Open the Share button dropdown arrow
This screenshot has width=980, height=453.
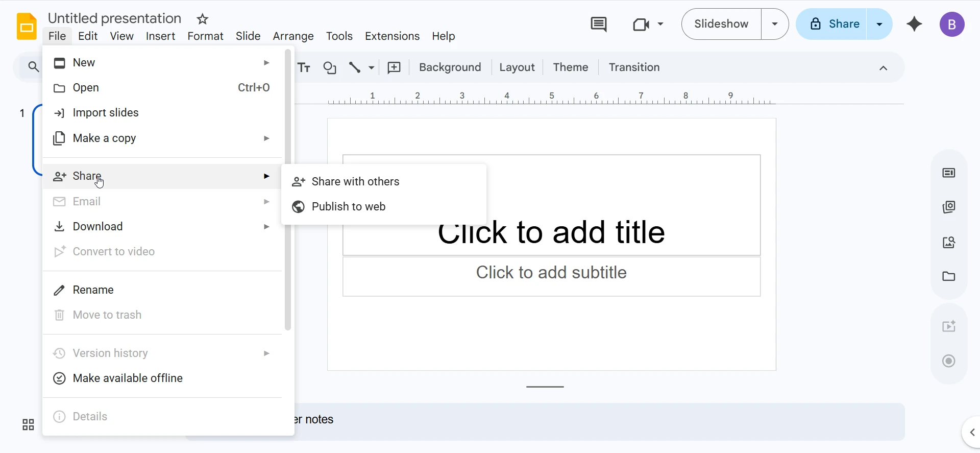[x=879, y=24]
